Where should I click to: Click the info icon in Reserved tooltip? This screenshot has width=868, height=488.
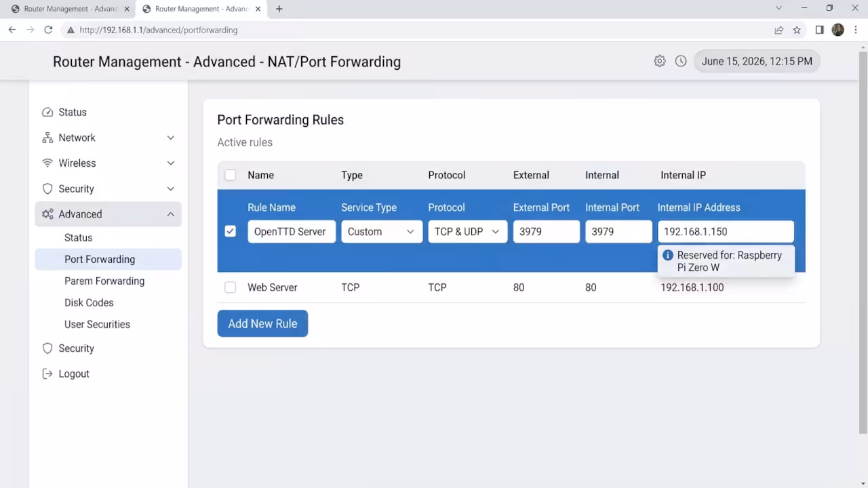(668, 256)
